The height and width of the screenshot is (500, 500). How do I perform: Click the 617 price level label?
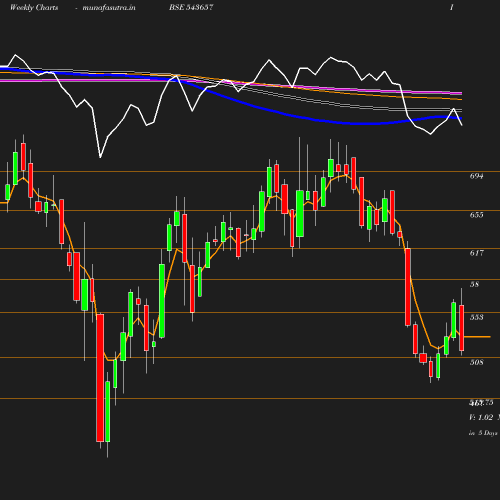pos(476,253)
